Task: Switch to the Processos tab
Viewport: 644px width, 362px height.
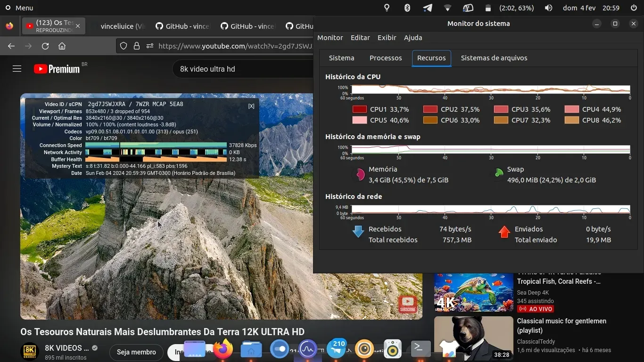Action: click(386, 58)
